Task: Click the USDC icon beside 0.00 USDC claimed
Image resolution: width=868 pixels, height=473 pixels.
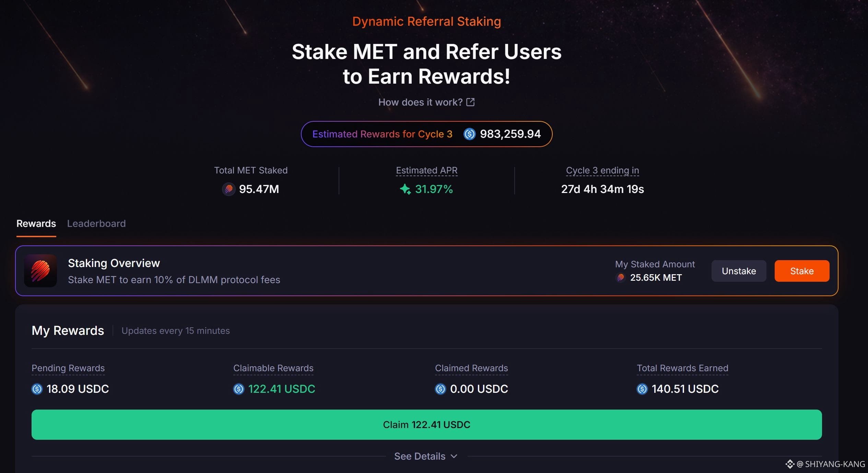Action: [x=441, y=389]
